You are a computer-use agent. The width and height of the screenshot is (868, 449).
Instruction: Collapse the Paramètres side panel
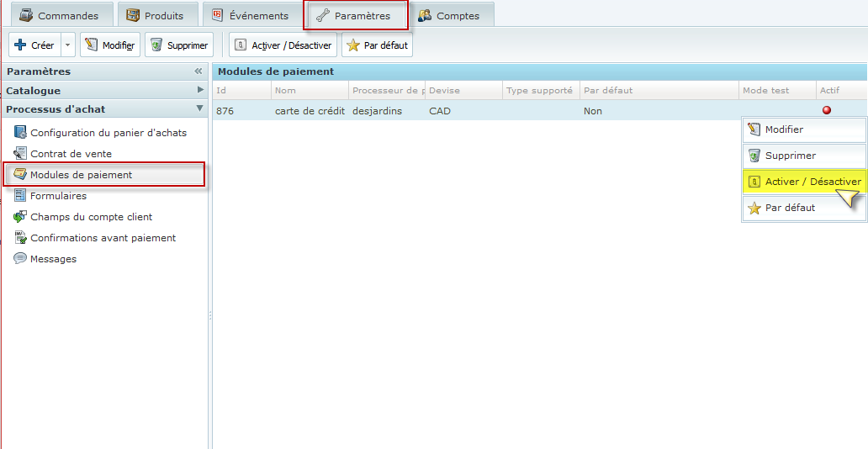tap(198, 71)
